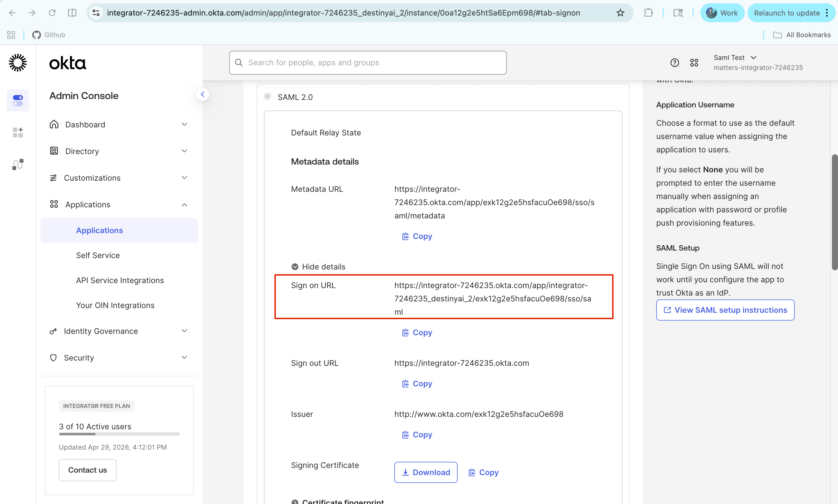Click the okta wordmark logo

click(68, 63)
